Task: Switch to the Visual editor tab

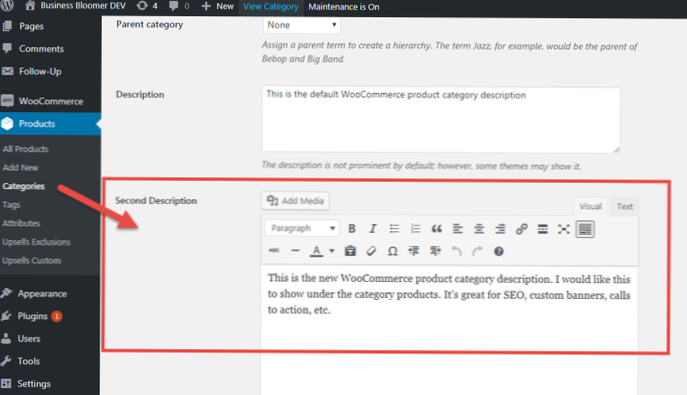Action: coord(590,206)
